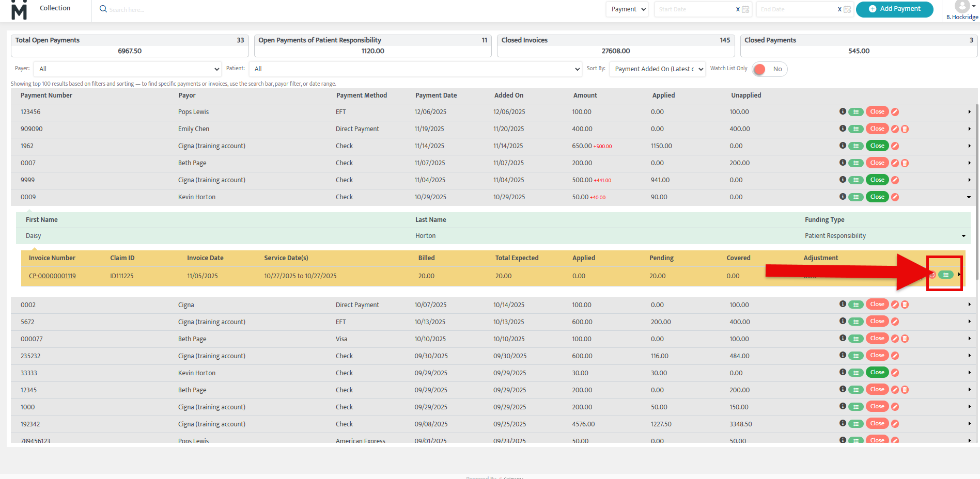Toggle Watch List Only switch
Viewport: 980px width, 479px height.
coord(769,69)
